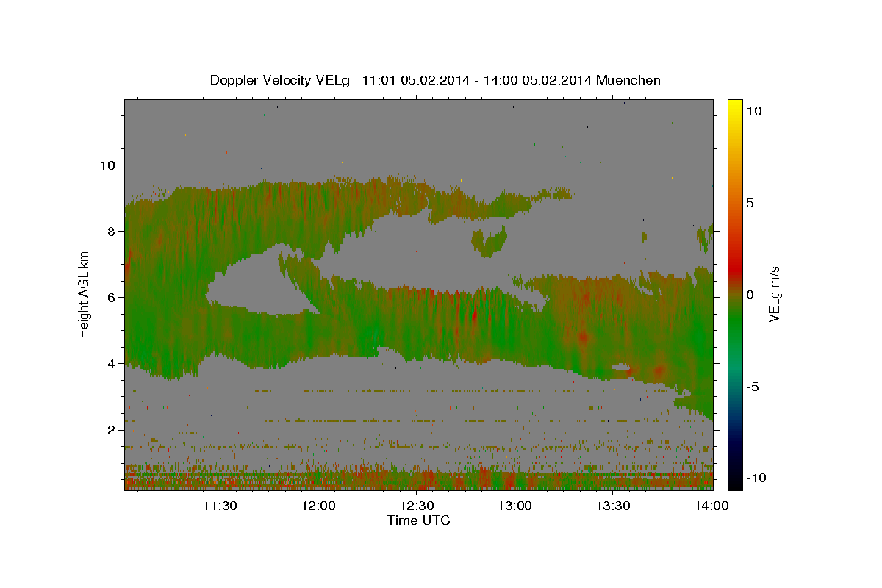The image size is (882, 588).
Task: Click the plot title 'Doppler Velocity VELg'
Action: (x=281, y=80)
